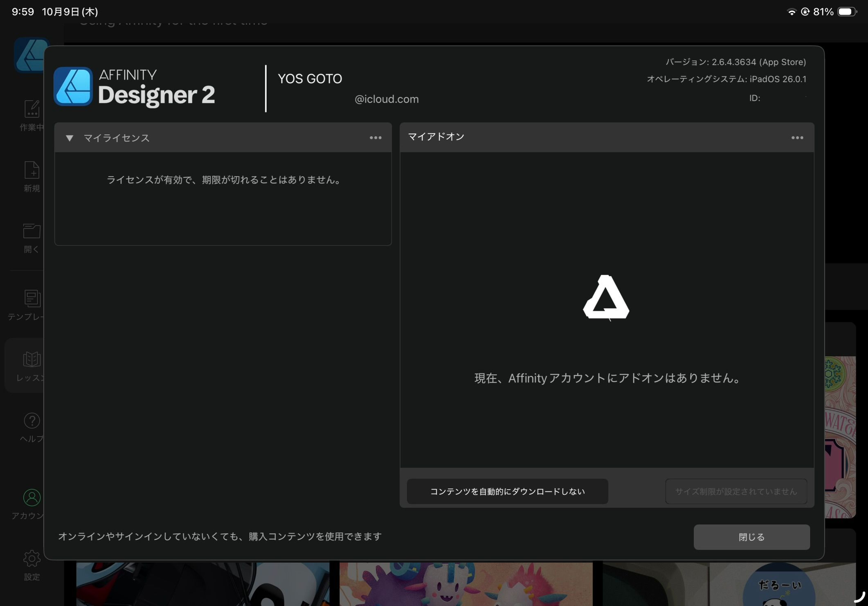This screenshot has height=606, width=868.
Task: Open マイライセンス three-dot options menu
Action: 375,138
